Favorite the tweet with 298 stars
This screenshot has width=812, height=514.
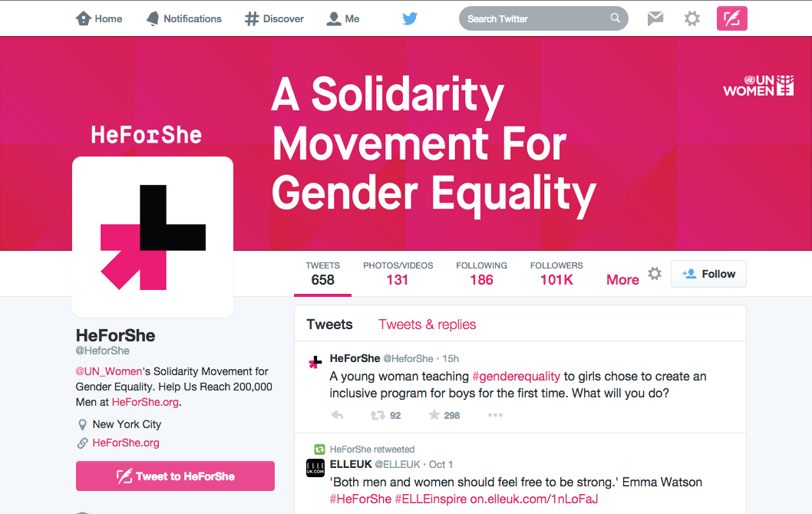click(434, 415)
